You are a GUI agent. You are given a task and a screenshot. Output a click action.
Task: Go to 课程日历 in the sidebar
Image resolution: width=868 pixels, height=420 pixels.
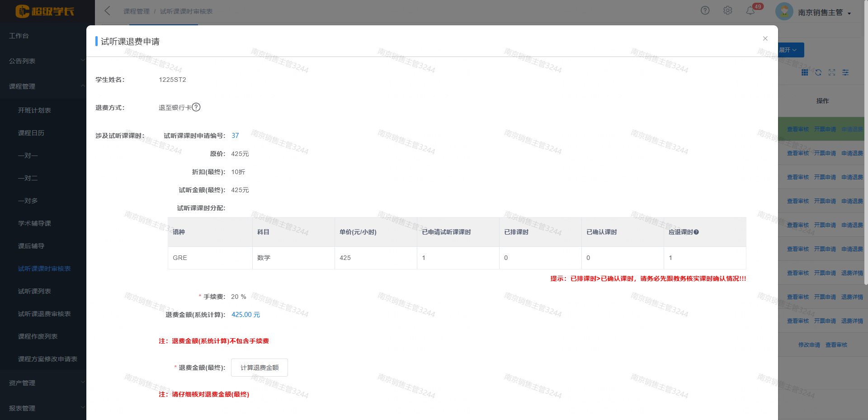31,133
